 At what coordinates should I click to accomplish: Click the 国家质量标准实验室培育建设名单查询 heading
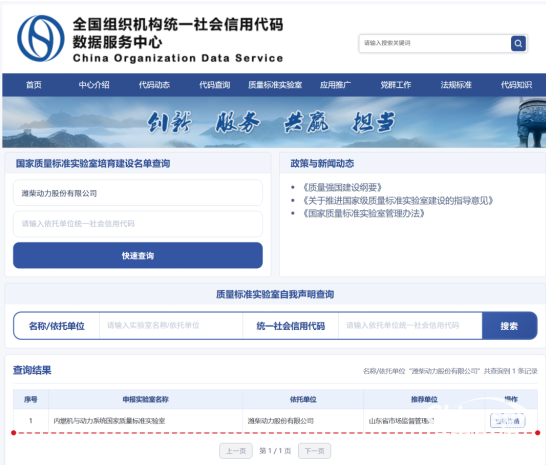pos(93,163)
